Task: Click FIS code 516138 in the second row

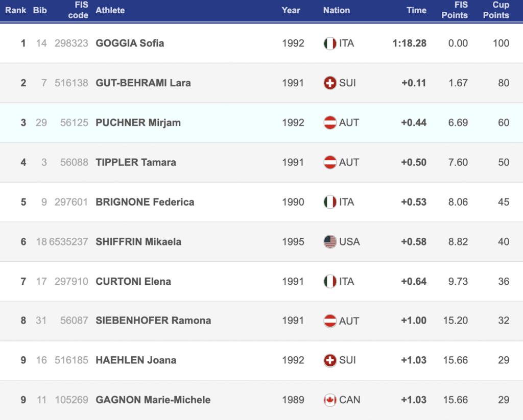Action: [x=72, y=83]
